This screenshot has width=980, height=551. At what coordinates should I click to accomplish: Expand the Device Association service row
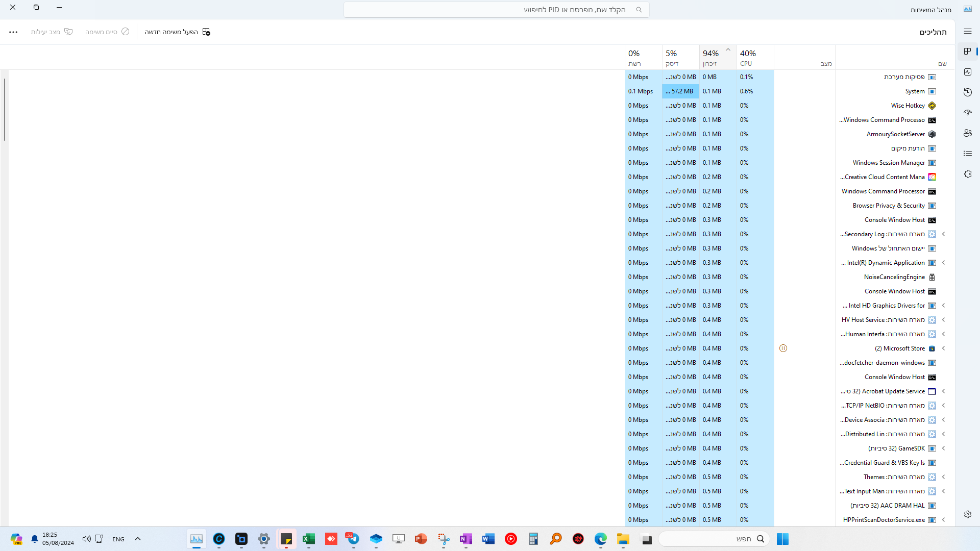click(x=944, y=420)
